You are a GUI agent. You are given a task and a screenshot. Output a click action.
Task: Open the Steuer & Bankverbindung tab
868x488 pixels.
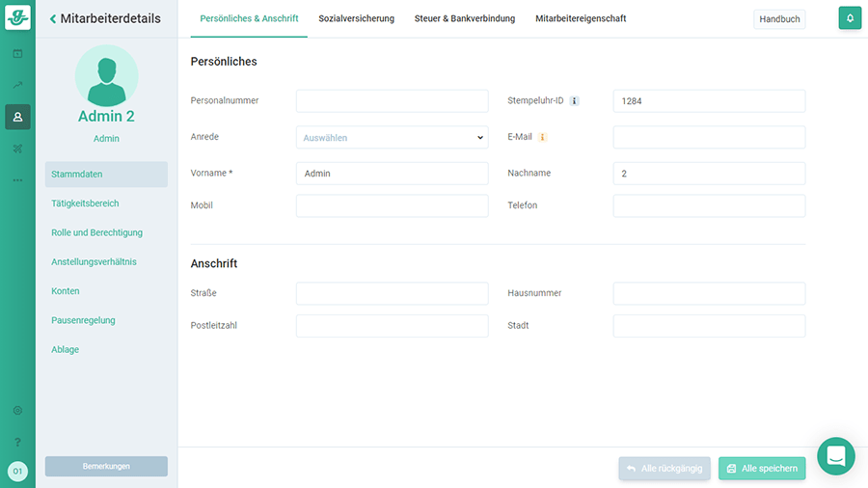pos(465,18)
